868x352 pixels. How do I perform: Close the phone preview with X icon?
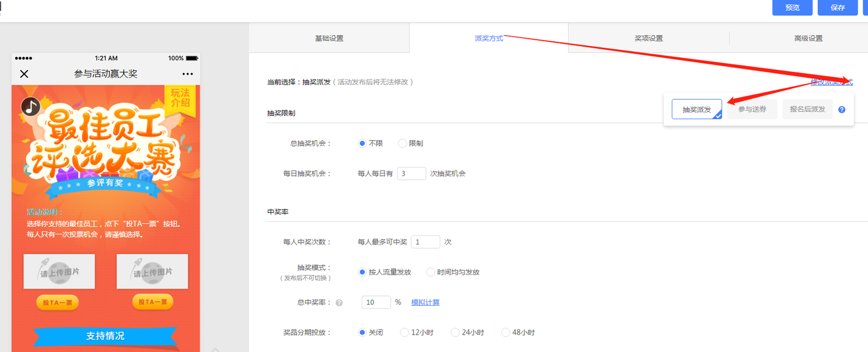tap(24, 74)
